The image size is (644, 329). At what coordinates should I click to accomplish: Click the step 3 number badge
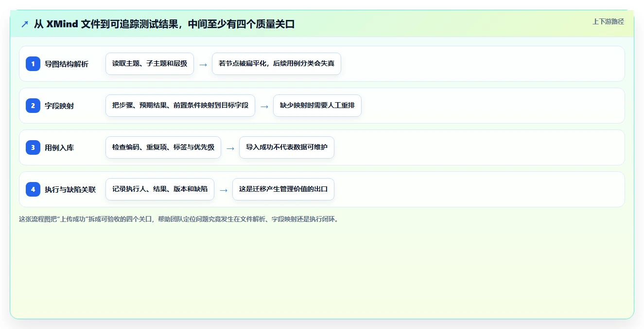pyautogui.click(x=33, y=147)
